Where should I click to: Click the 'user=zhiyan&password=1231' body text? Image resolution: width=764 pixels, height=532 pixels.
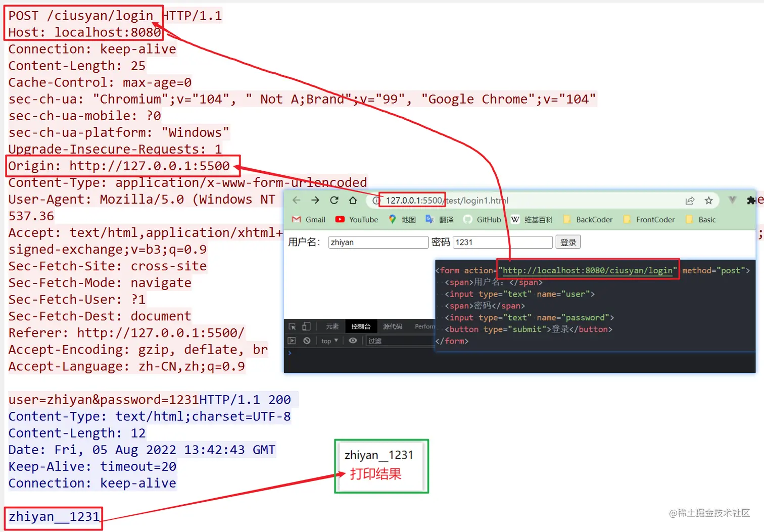tap(104, 400)
